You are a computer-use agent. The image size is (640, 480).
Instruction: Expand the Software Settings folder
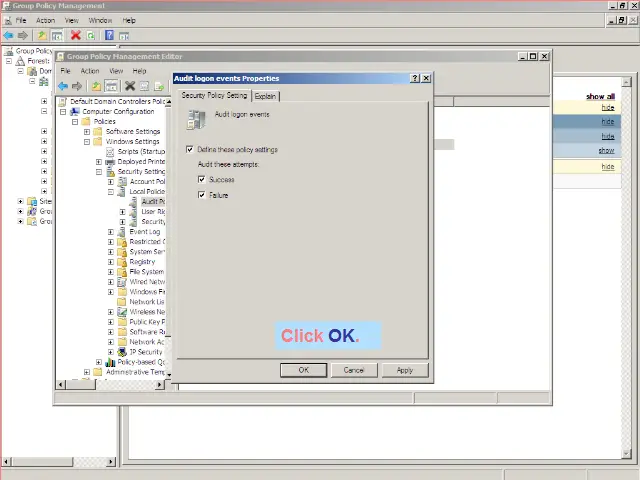pos(87,131)
